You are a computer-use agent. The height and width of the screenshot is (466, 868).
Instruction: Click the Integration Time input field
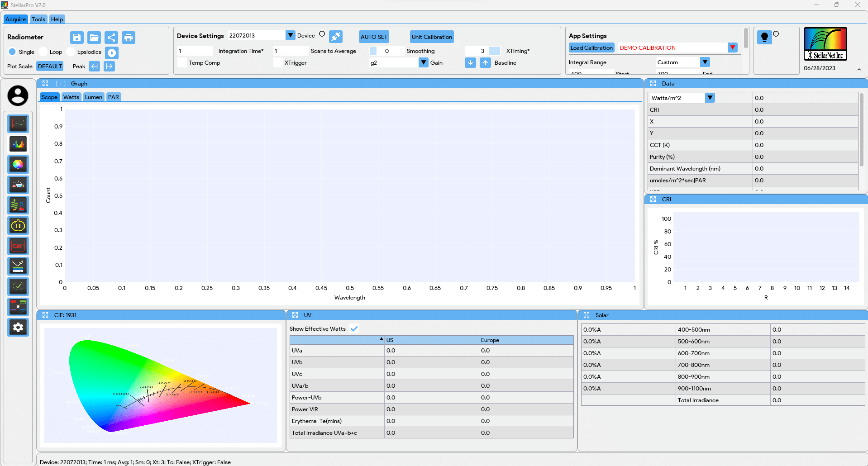195,51
